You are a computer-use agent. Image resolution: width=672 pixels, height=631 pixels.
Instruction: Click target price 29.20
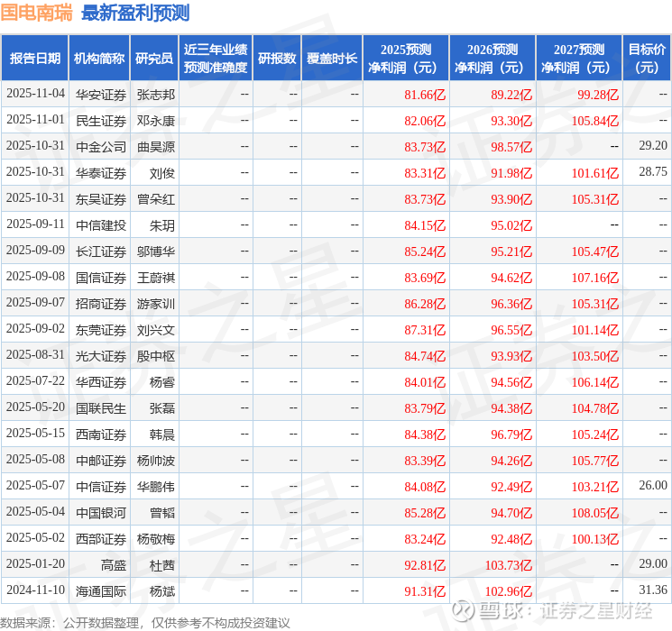pyautogui.click(x=653, y=146)
